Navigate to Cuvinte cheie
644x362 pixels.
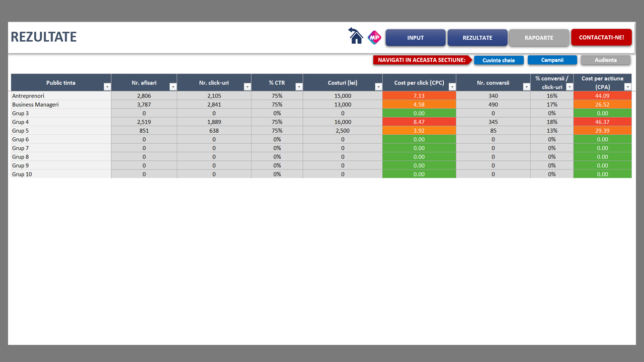[499, 60]
